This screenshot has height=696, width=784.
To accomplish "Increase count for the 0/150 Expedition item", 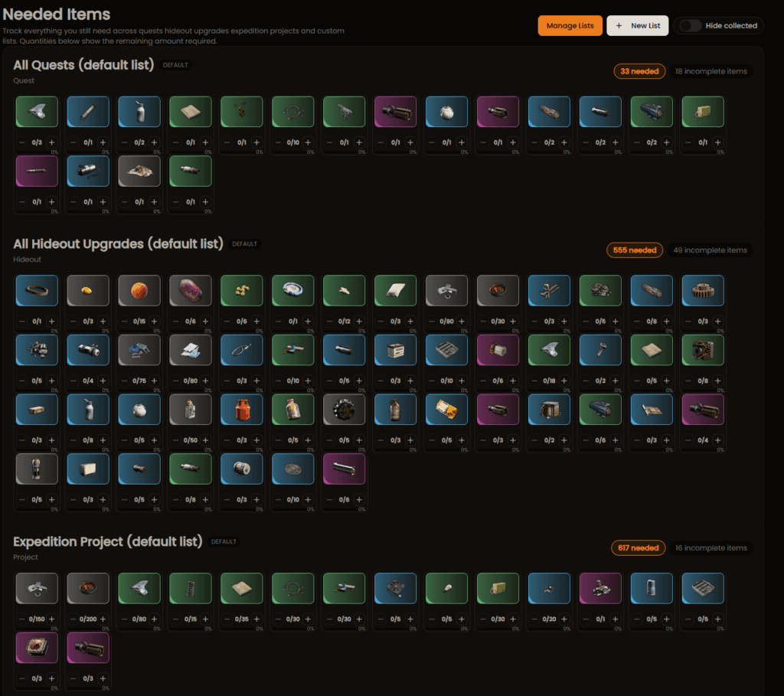I will 52,619.
